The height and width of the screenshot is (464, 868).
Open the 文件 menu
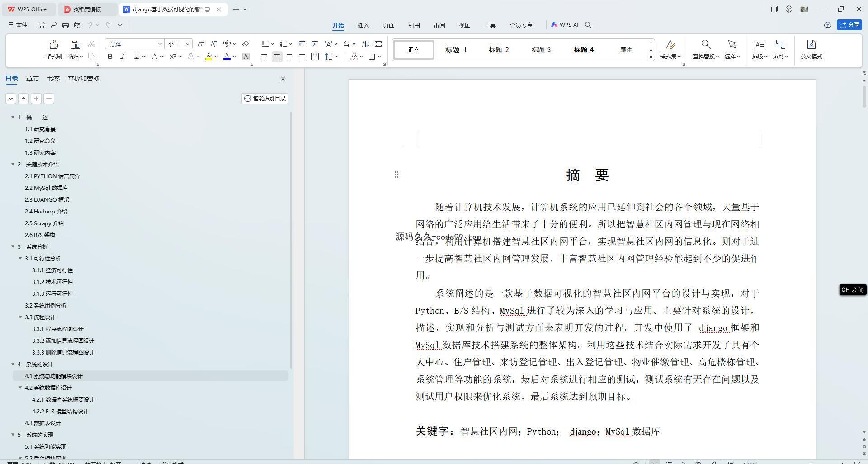point(18,25)
